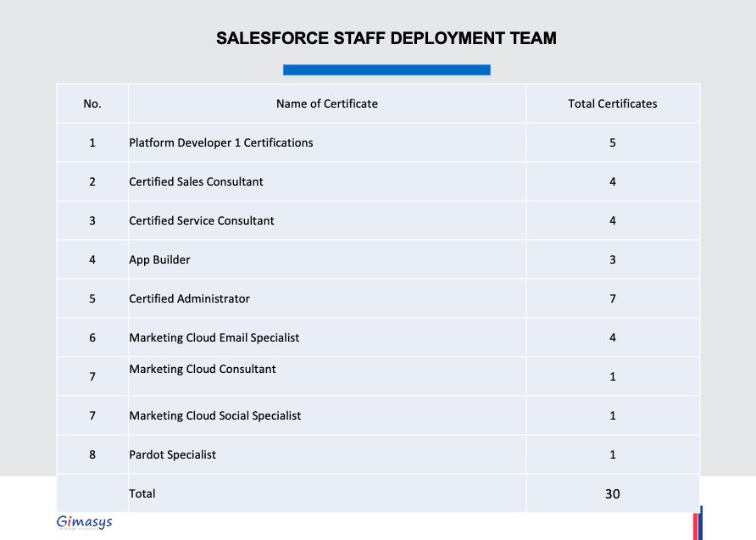Image resolution: width=756 pixels, height=540 pixels.
Task: Click 'Platform Developer 1 Certifications' row text
Action: tap(221, 142)
